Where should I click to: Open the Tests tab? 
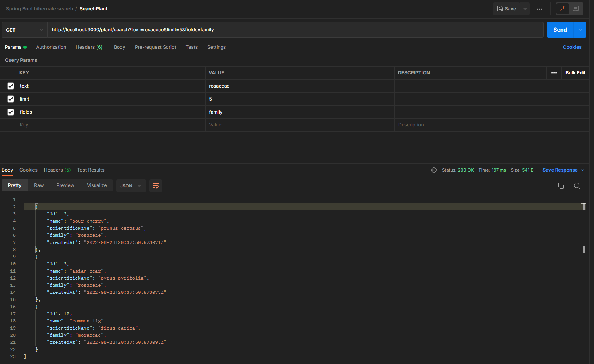click(x=192, y=47)
